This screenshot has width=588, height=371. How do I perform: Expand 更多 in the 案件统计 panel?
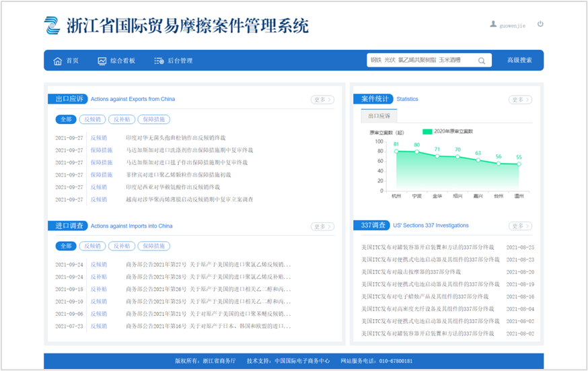click(x=520, y=100)
